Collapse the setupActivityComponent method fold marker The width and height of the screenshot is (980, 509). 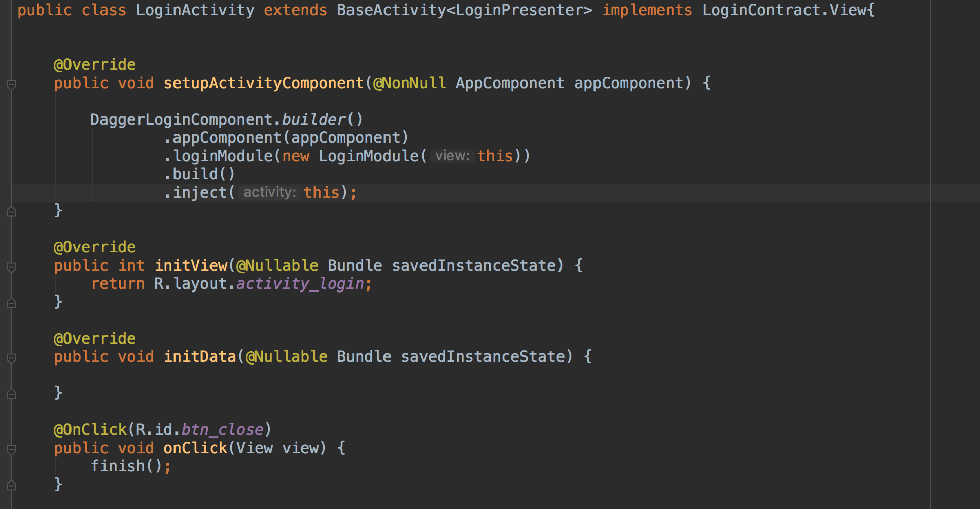pos(11,85)
